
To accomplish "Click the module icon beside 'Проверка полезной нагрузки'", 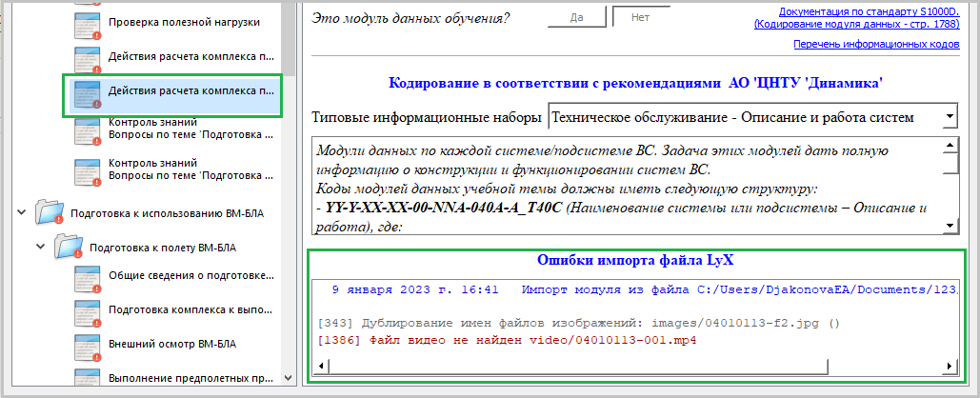I will [88, 22].
